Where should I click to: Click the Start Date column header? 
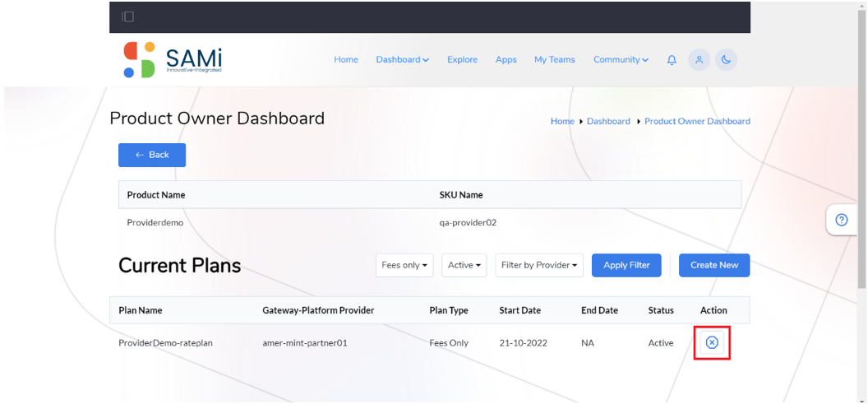519,310
